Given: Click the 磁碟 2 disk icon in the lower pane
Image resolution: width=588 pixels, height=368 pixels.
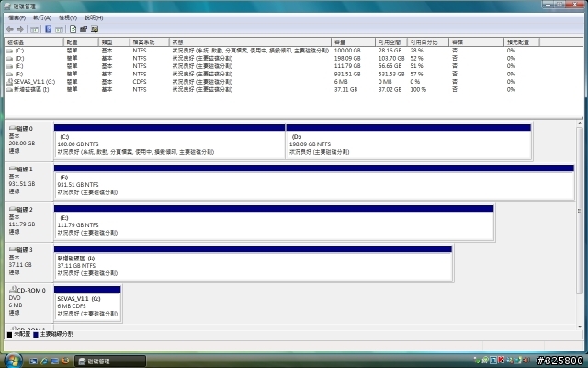Looking at the screenshot, I should pyautogui.click(x=13, y=209).
